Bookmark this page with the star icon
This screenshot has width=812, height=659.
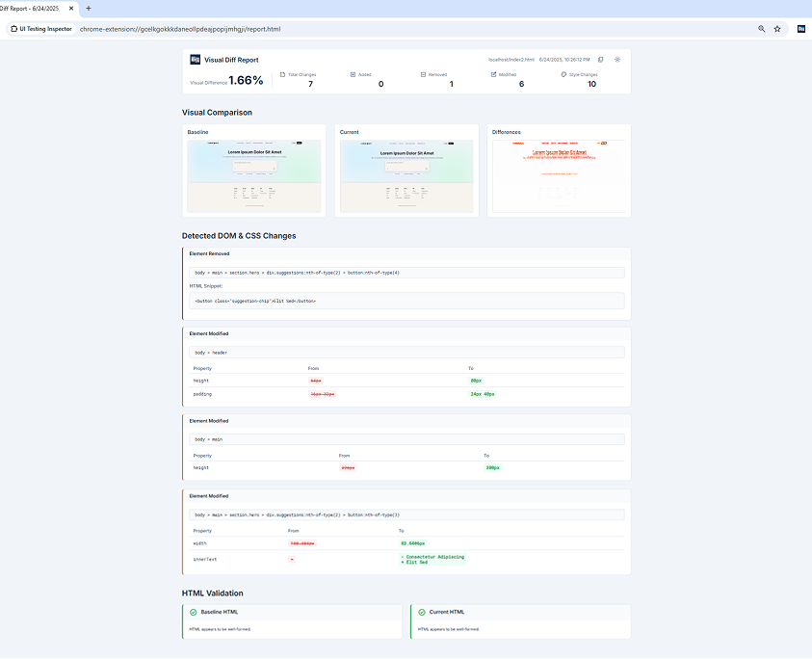pos(777,29)
